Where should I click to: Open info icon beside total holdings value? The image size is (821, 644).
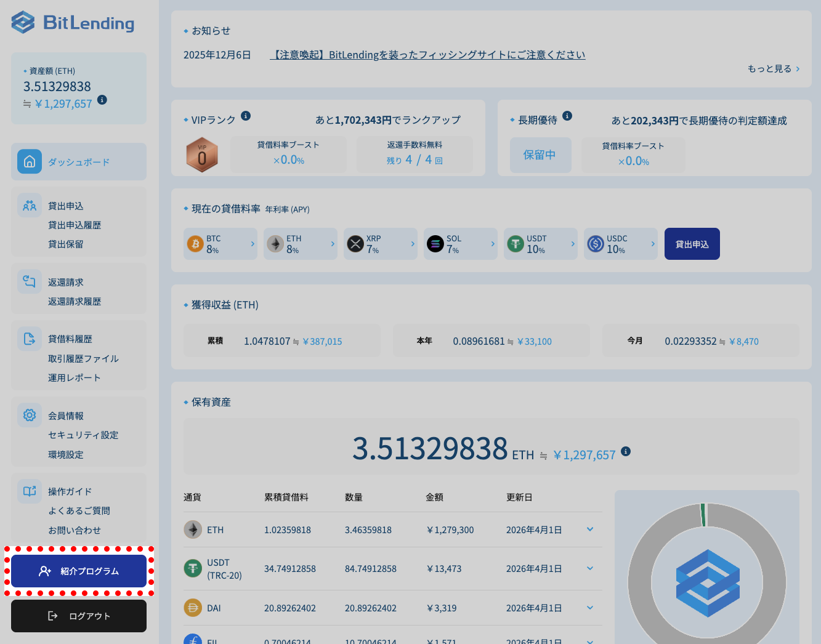626,451
